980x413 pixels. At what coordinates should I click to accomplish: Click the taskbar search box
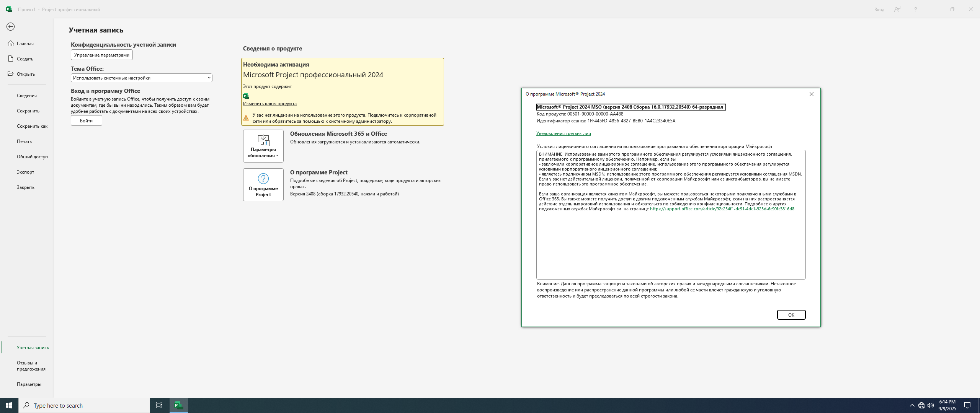pyautogui.click(x=84, y=405)
